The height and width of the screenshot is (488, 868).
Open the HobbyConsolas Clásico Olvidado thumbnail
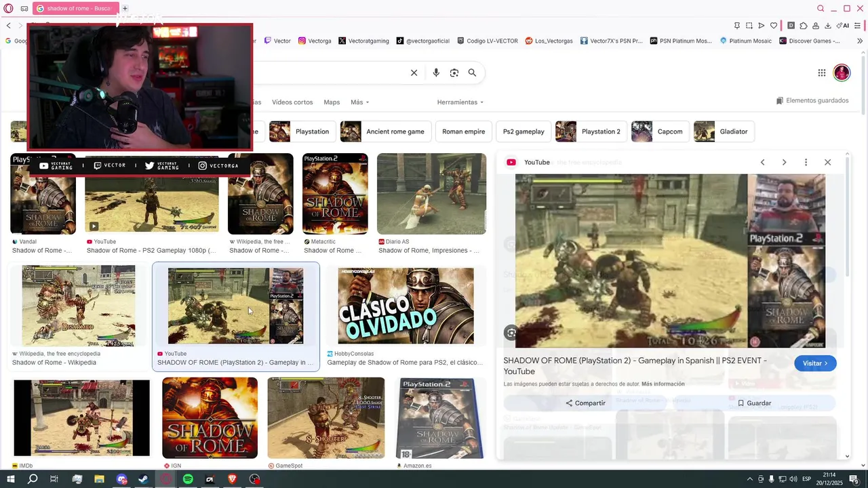pos(406,306)
